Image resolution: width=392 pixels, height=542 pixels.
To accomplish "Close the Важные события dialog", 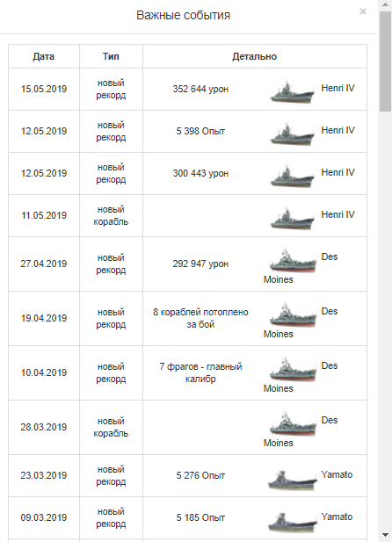I will [363, 11].
